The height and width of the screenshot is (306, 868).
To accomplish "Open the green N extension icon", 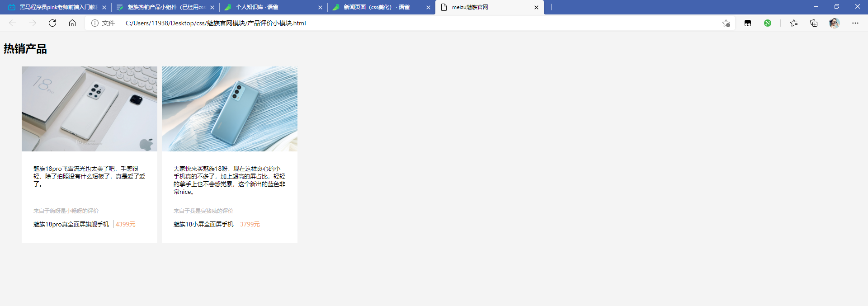I will pyautogui.click(x=768, y=23).
